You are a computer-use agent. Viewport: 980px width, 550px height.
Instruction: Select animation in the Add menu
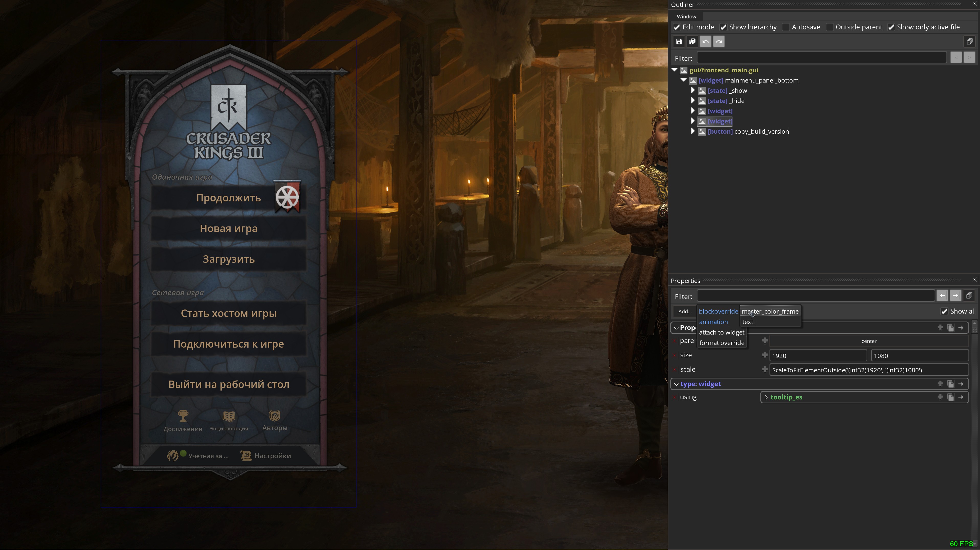pyautogui.click(x=713, y=322)
